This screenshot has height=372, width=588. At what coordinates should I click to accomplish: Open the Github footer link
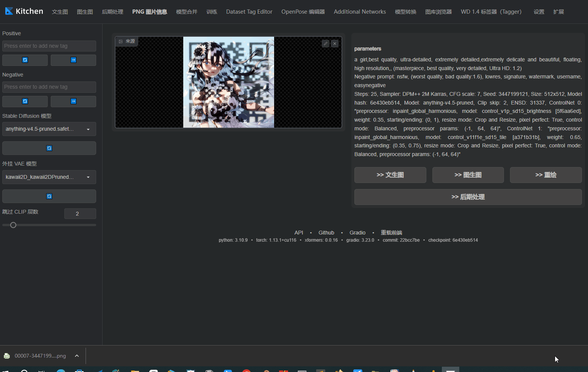pyautogui.click(x=326, y=233)
